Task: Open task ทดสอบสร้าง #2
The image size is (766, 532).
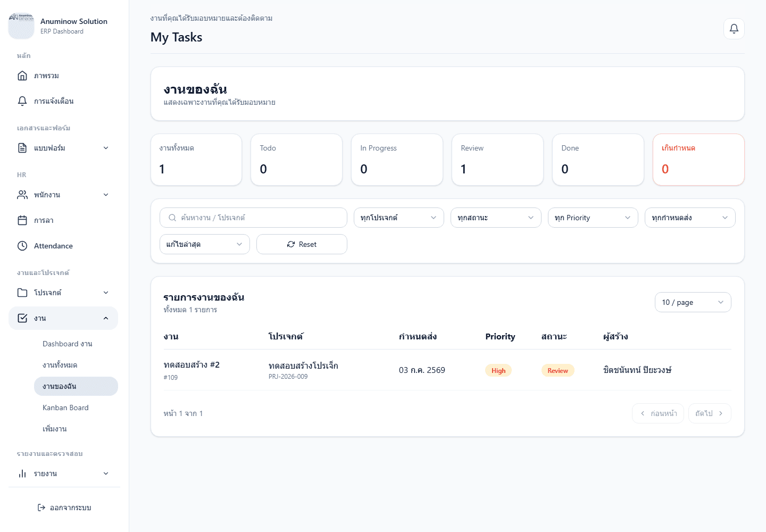Action: tap(191, 365)
